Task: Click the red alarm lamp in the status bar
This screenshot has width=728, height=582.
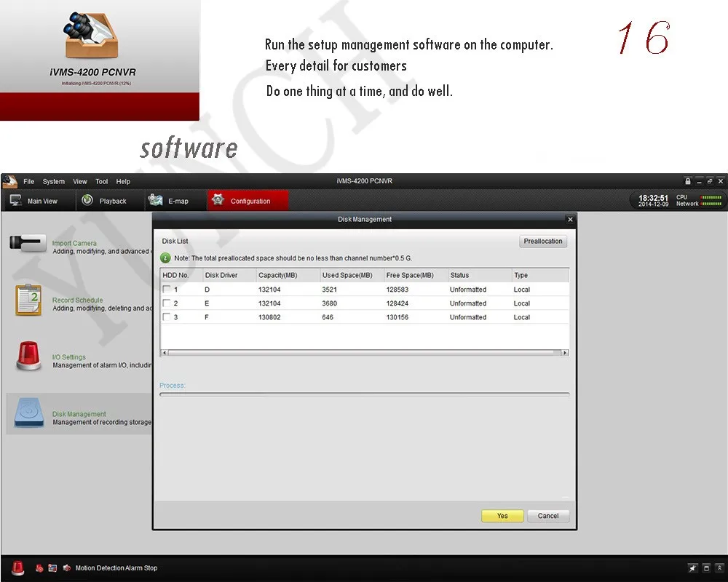Action: pos(17,567)
